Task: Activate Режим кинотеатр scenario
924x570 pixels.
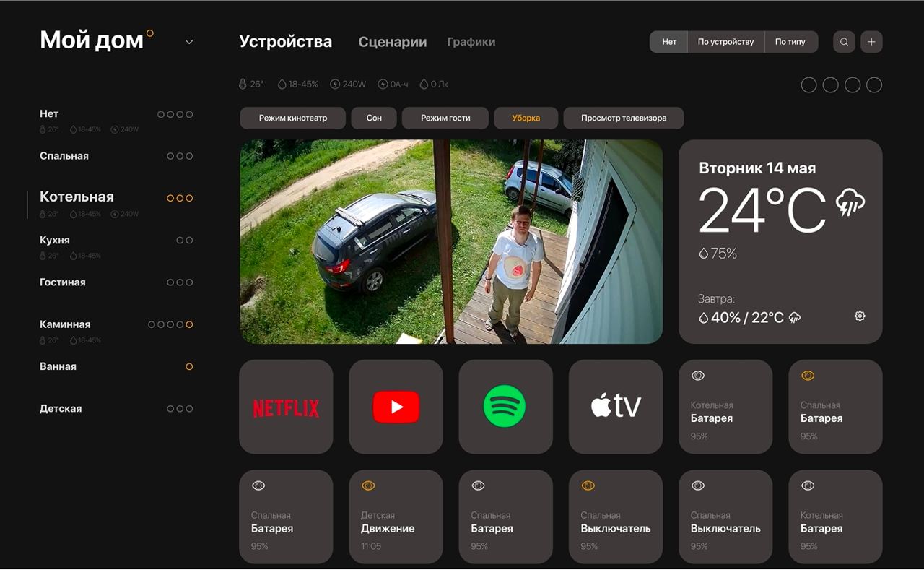Action: pos(293,118)
